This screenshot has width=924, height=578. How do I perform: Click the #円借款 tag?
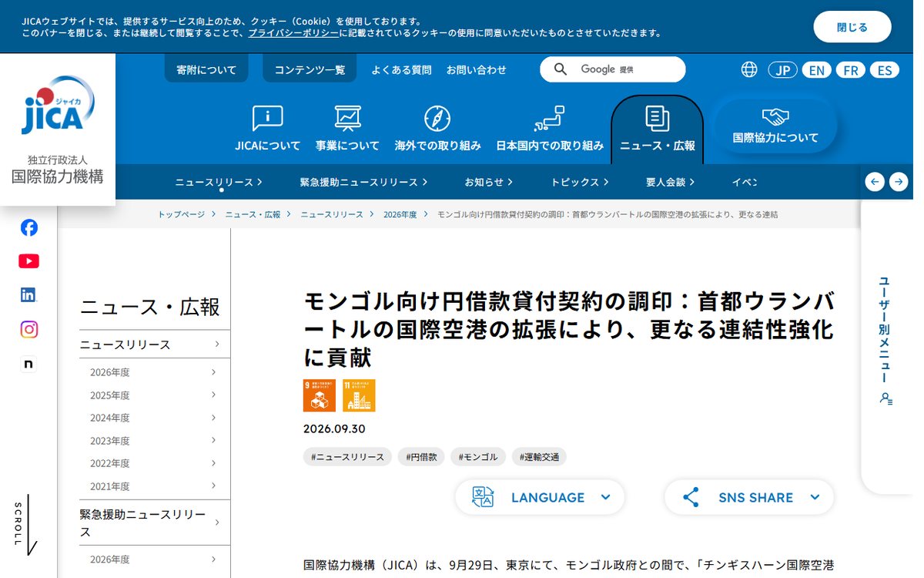422,457
